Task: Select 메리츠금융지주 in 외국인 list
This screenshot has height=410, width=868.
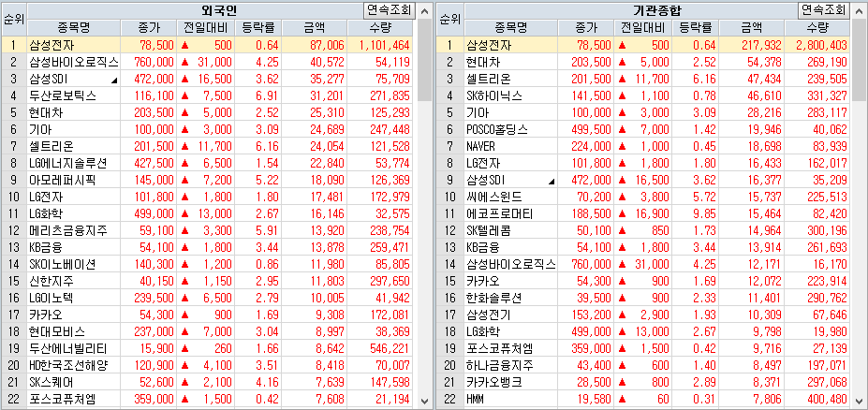Action: pyautogui.click(x=68, y=230)
